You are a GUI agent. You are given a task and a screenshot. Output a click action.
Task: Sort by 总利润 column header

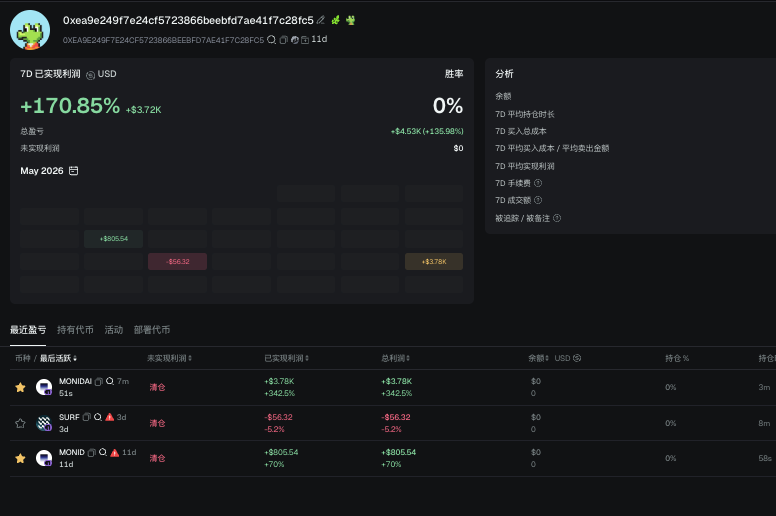click(x=395, y=358)
